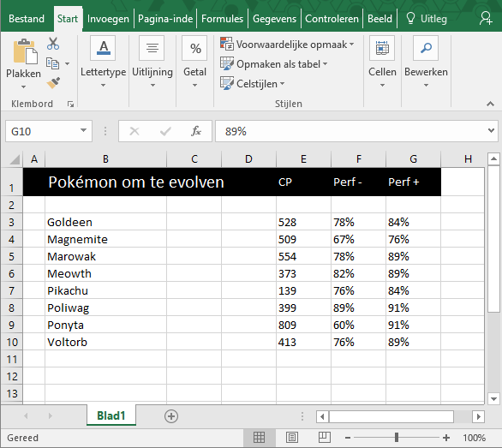Click the Opmaken als tabel button label

point(278,64)
